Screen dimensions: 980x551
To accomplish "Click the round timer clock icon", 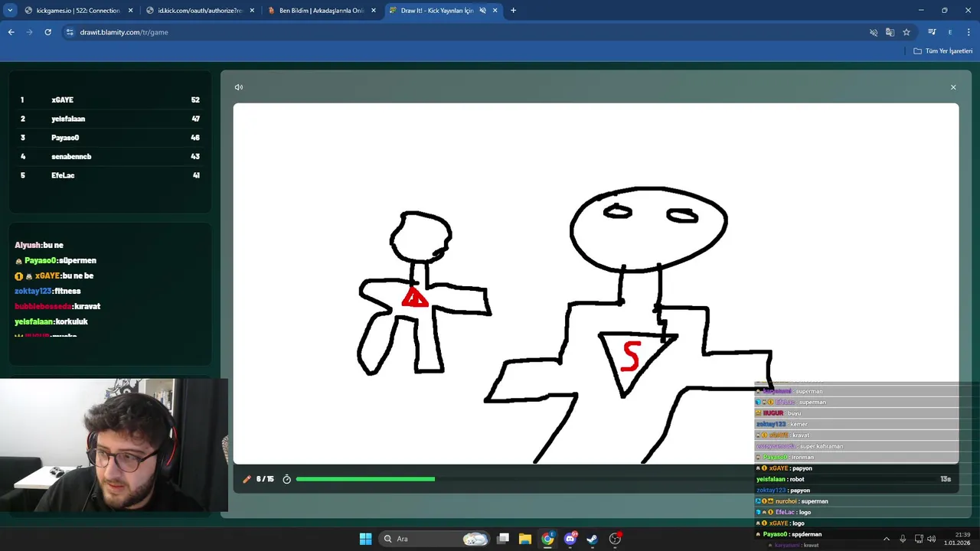I will (x=287, y=479).
